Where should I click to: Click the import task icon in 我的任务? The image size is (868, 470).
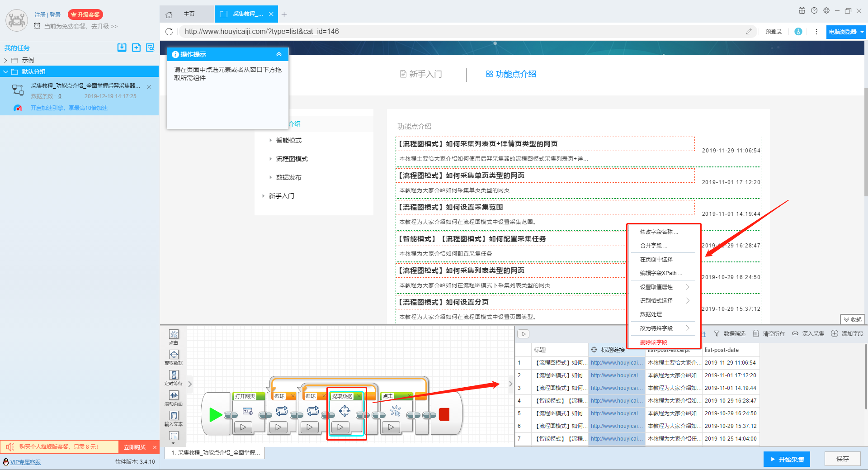[122, 47]
